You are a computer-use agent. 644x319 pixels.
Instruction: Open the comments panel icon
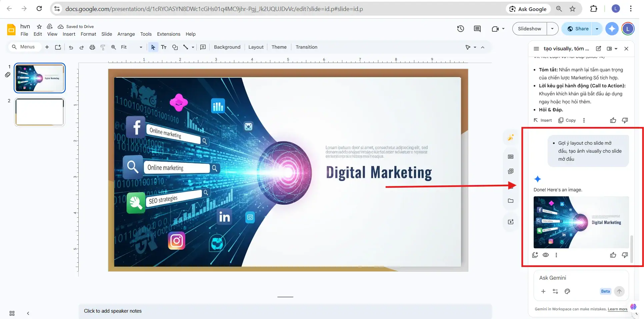pos(477,29)
